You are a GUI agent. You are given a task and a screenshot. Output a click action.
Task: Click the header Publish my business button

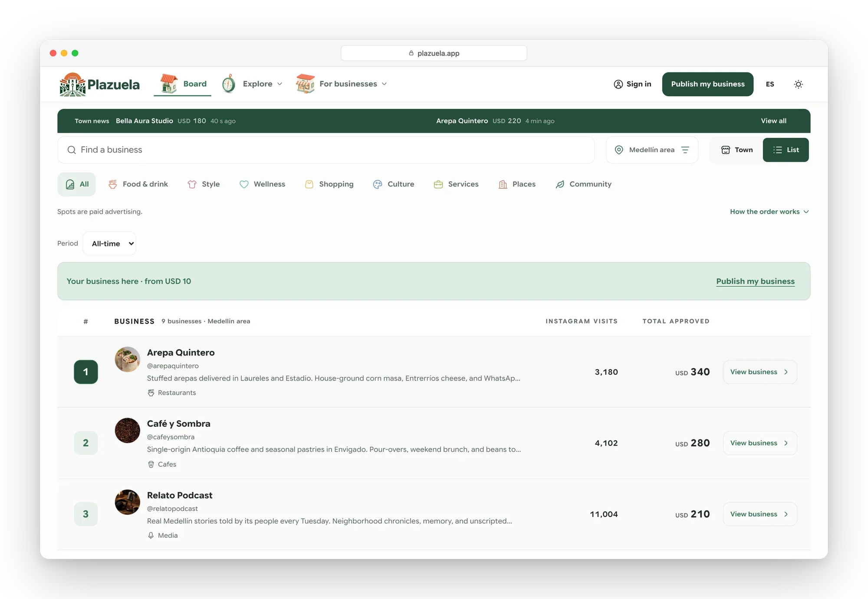click(x=708, y=84)
